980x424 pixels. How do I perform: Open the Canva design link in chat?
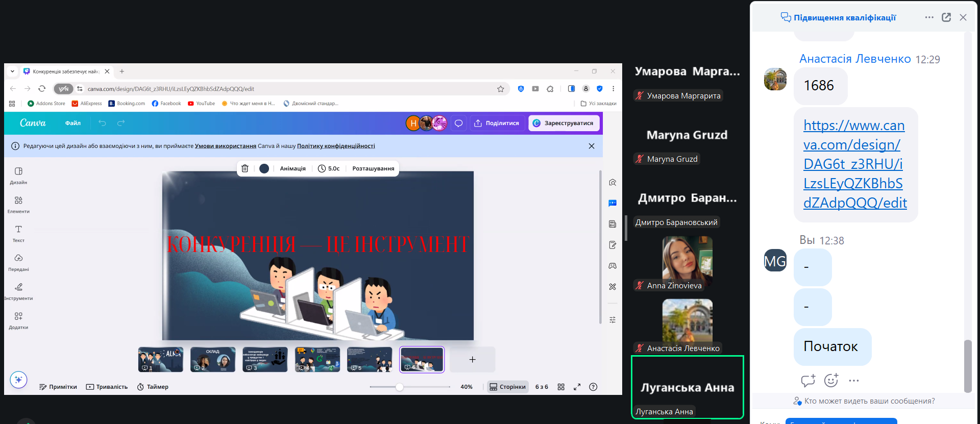click(854, 164)
